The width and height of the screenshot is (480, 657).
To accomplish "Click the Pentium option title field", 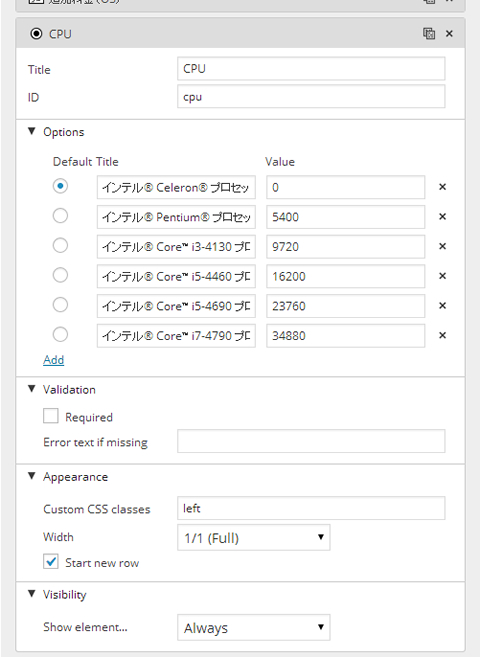I will [176, 217].
